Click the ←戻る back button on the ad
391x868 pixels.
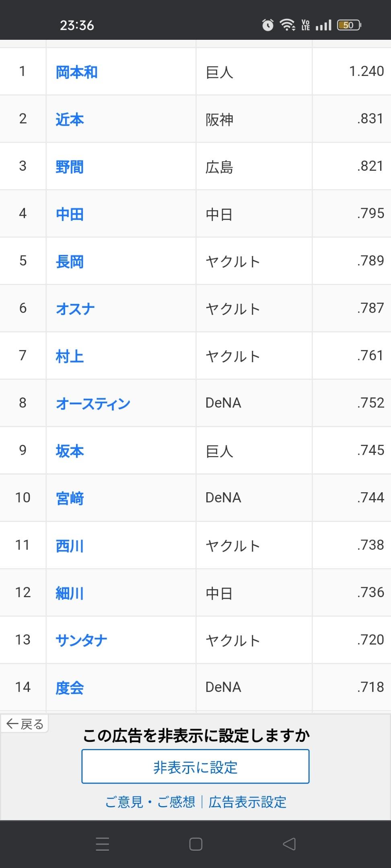point(25,724)
